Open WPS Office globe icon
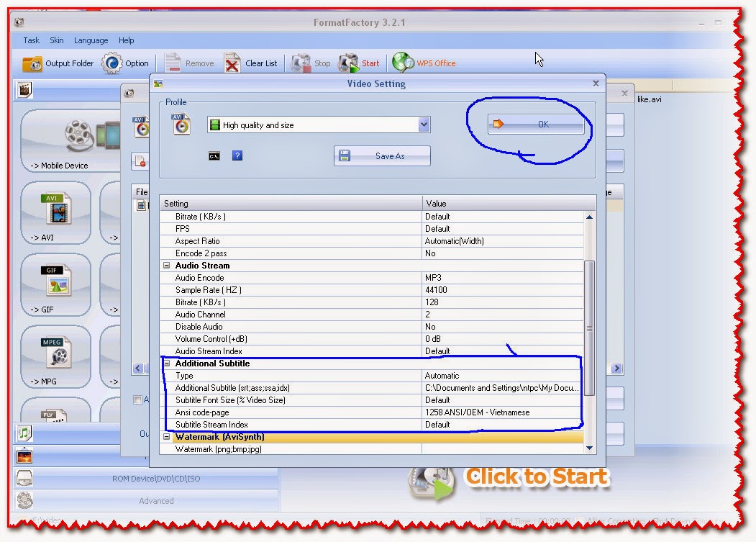Image resolution: width=756 pixels, height=542 pixels. click(403, 62)
